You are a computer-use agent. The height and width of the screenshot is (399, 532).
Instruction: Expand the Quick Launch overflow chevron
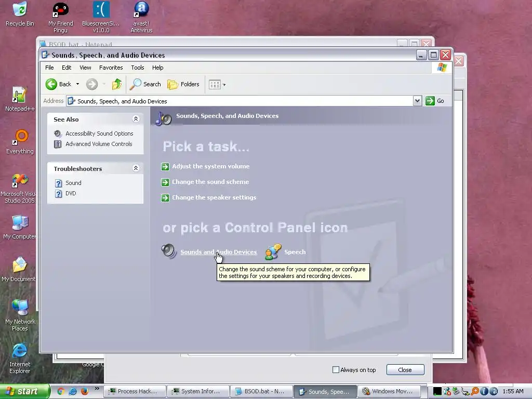[x=97, y=389]
